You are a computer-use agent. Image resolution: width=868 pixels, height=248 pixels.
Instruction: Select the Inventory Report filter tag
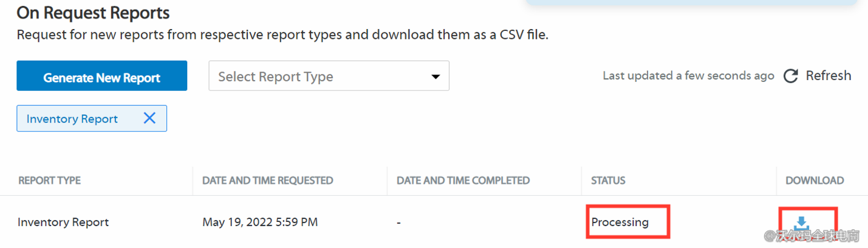pyautogui.click(x=72, y=119)
